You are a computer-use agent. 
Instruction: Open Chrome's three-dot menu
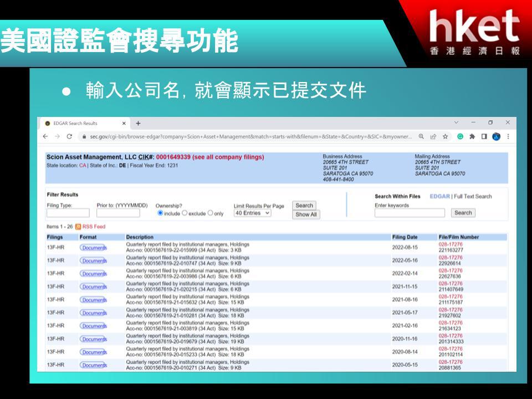click(x=508, y=136)
